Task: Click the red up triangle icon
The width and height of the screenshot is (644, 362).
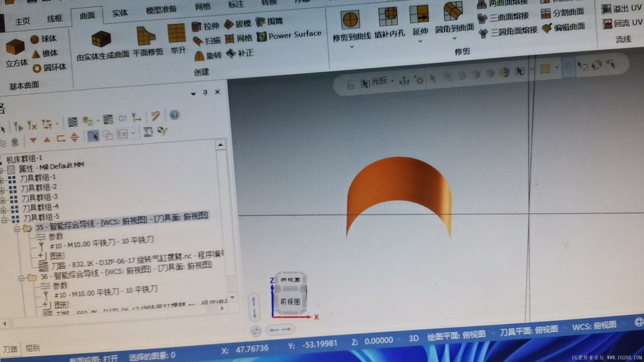Action: (x=47, y=139)
